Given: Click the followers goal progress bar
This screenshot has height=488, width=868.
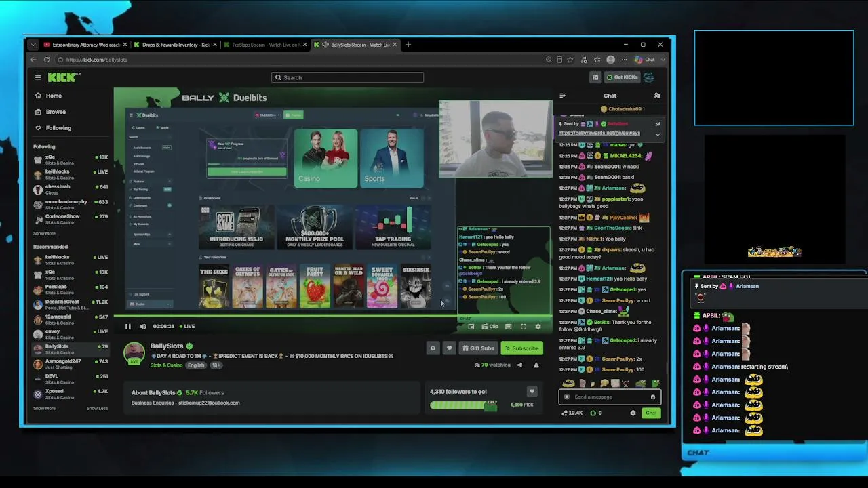Looking at the screenshot, I should tap(463, 405).
